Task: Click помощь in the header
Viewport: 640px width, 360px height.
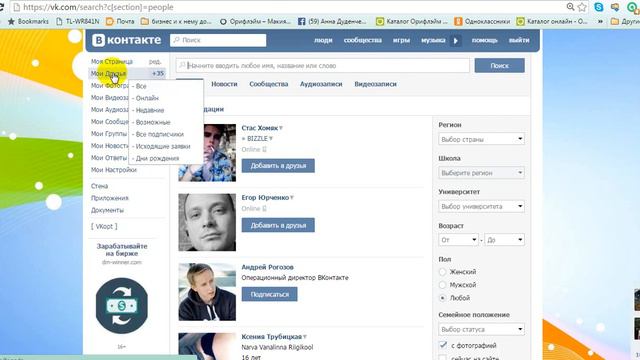Action: [484, 40]
